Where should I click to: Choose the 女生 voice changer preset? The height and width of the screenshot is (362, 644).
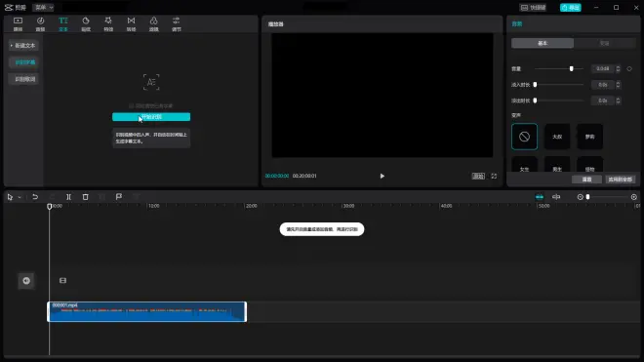[x=524, y=165]
